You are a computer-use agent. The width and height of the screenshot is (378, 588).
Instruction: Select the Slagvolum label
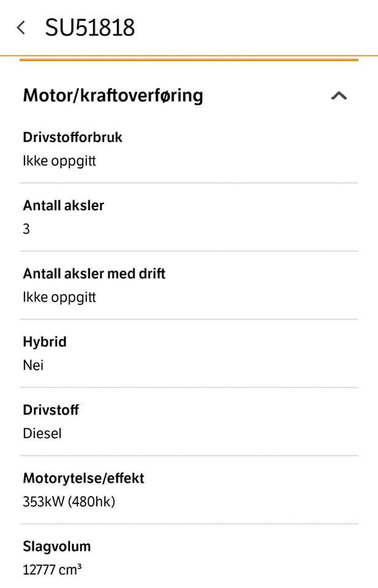coord(56,547)
